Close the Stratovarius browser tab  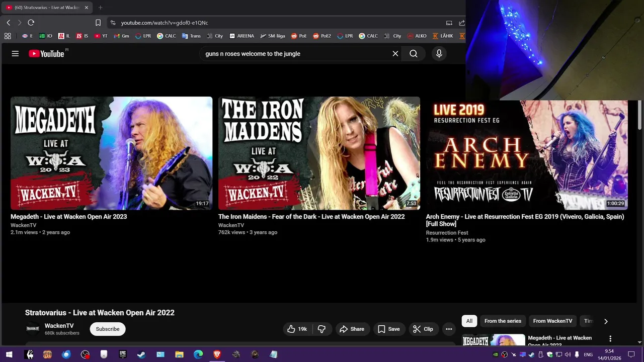87,8
